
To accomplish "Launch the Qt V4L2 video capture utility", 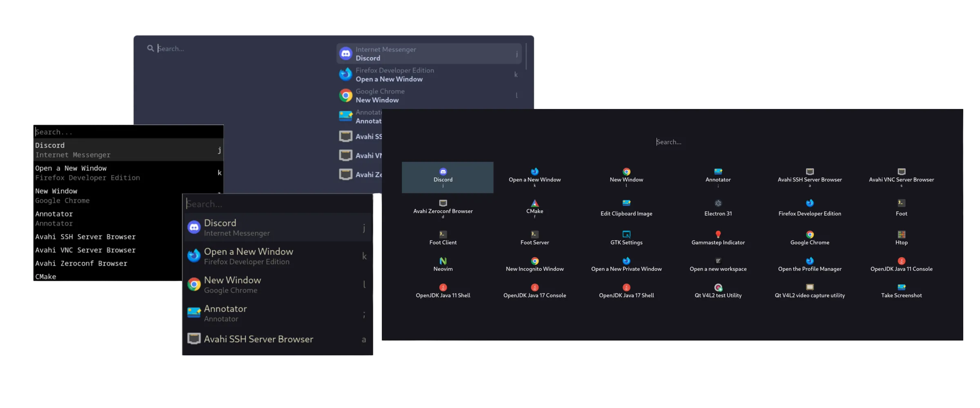I will 810,291.
